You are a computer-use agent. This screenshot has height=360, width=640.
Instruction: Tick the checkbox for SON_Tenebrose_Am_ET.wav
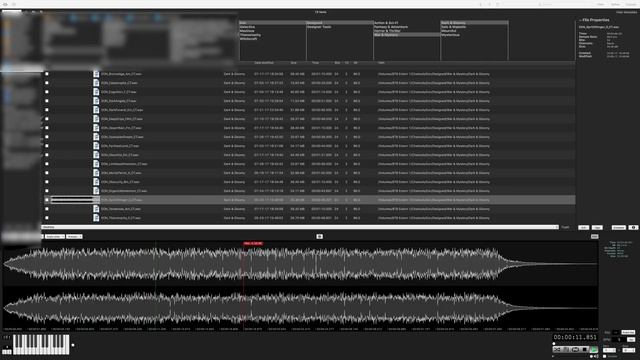[x=47, y=209]
